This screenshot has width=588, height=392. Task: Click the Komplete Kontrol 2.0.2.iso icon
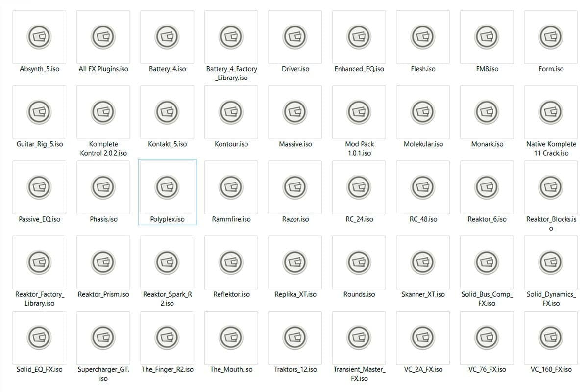[x=103, y=112]
